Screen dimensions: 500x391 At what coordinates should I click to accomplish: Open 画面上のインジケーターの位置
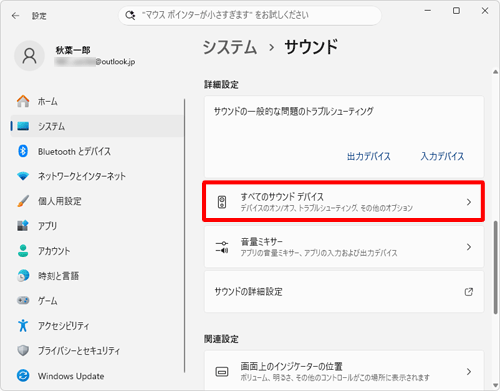344,371
